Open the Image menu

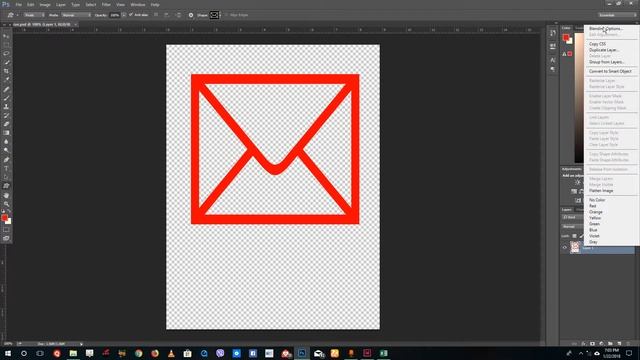pyautogui.click(x=45, y=4)
